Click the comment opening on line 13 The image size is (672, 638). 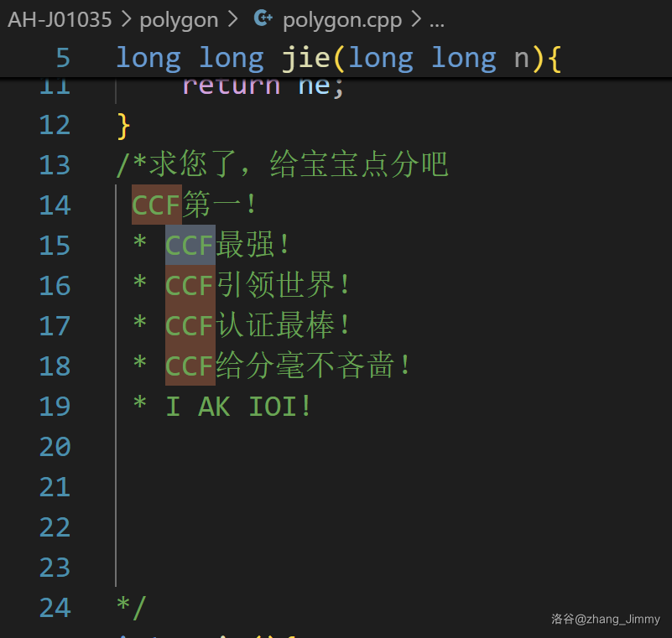(x=132, y=165)
